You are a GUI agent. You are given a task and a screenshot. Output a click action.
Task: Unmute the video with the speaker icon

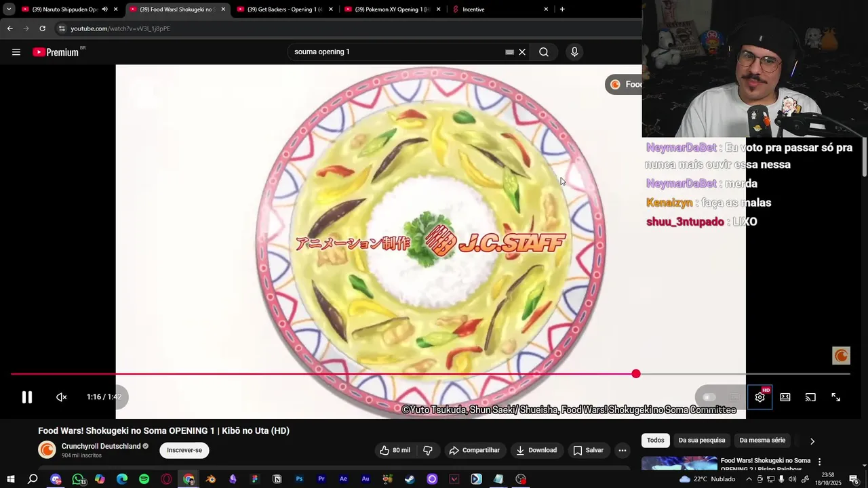62,397
